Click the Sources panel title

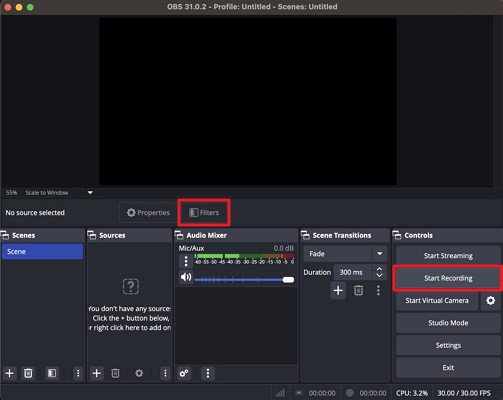click(x=112, y=235)
